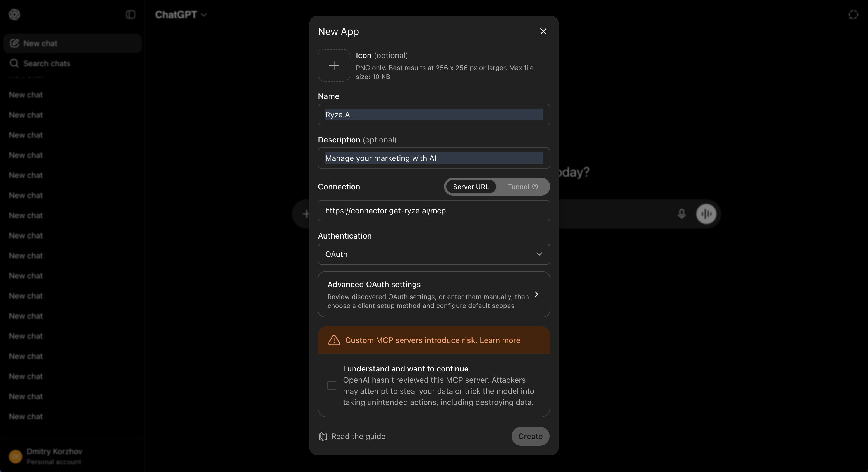Open the Dmitry Korzhov account menu

(73, 456)
